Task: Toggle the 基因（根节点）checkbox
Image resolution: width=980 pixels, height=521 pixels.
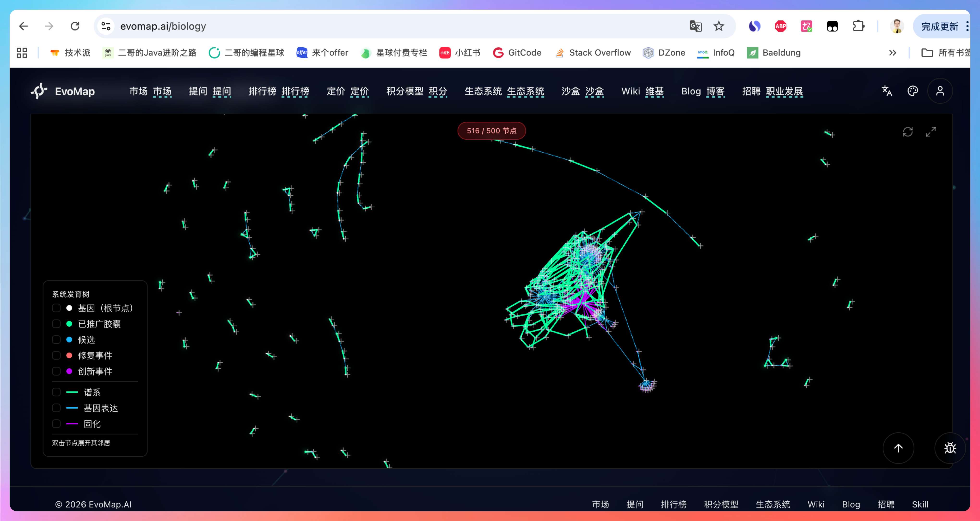Action: [x=56, y=308]
